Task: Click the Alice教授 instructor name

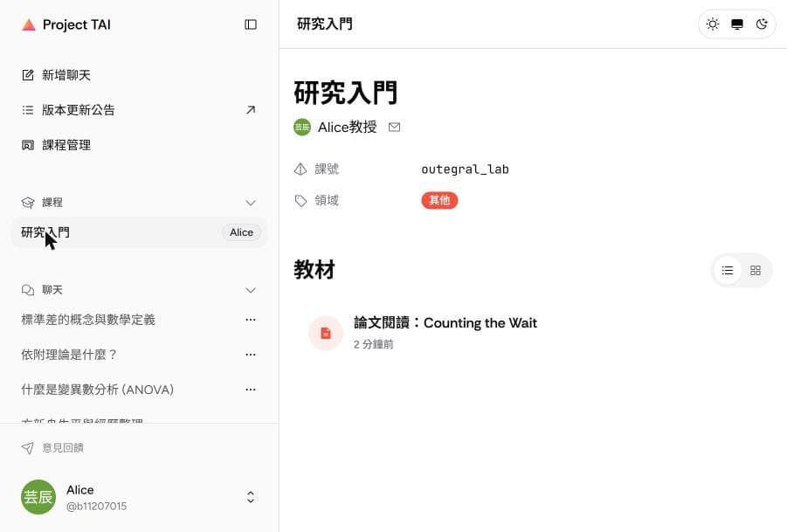Action: 348,127
